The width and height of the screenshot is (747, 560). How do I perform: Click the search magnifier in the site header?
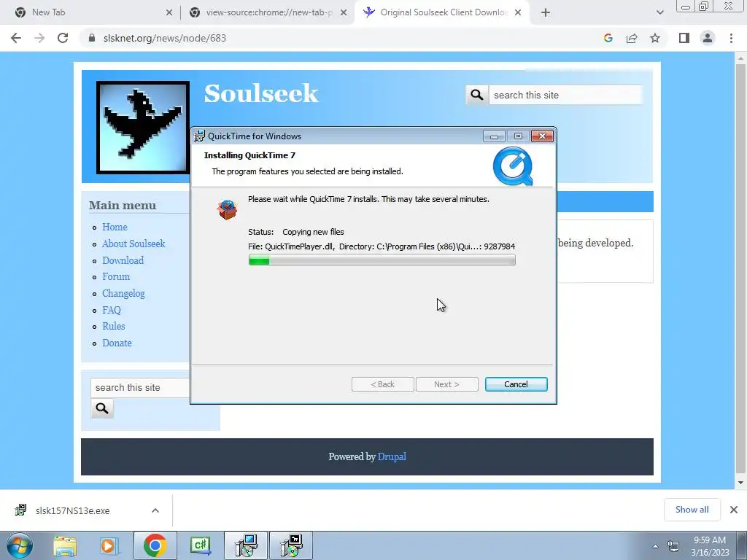point(477,95)
